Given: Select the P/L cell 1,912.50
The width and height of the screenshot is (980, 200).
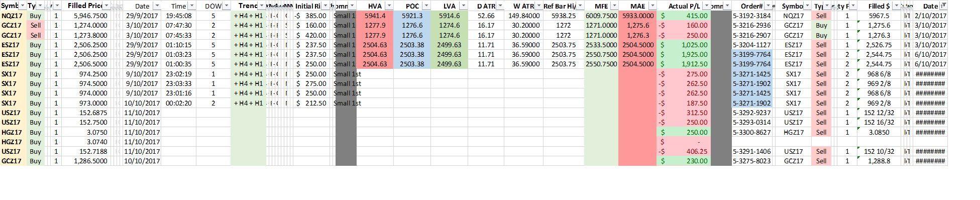Looking at the screenshot, I should pyautogui.click(x=684, y=64).
